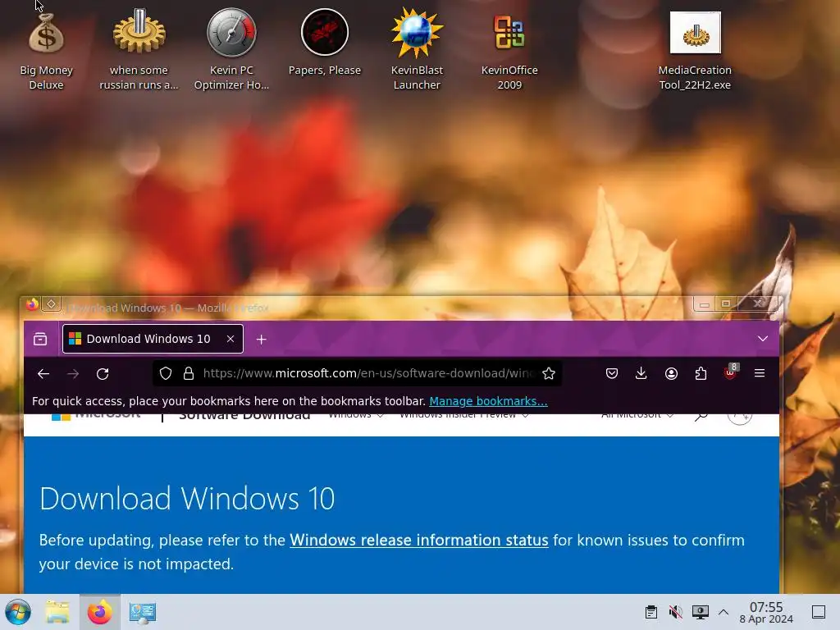
Task: Open Manage bookmarks link
Action: [488, 401]
